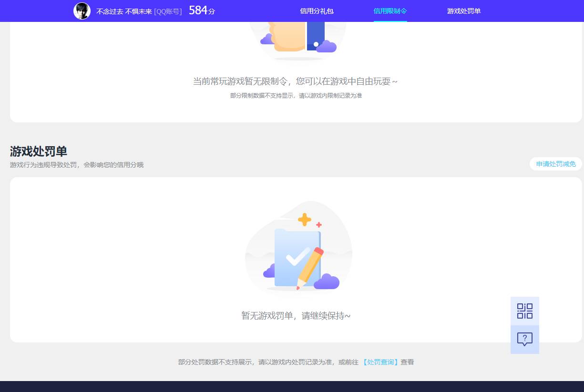Click the question mark help icon
Screen dimensions: 584x392
point(524,339)
